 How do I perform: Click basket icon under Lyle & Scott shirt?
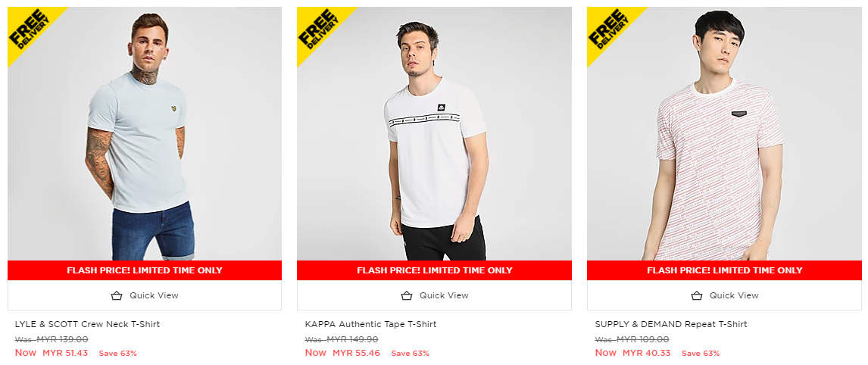[x=116, y=295]
